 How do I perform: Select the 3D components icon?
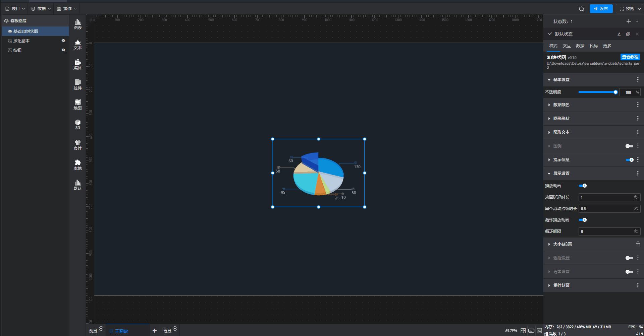(77, 124)
